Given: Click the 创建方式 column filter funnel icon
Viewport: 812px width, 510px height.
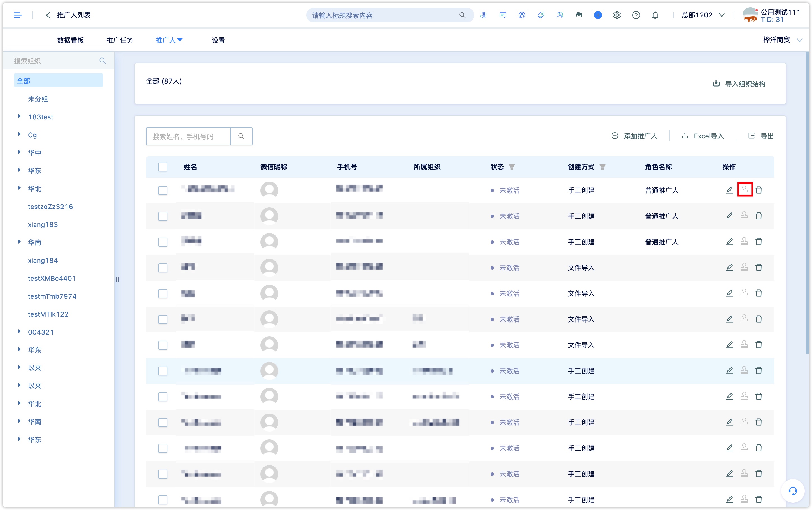Looking at the screenshot, I should click(x=603, y=167).
